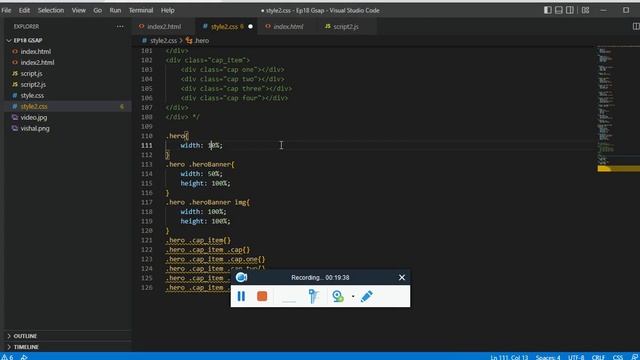Open the View menu
The image size is (640, 360).
point(78,10)
